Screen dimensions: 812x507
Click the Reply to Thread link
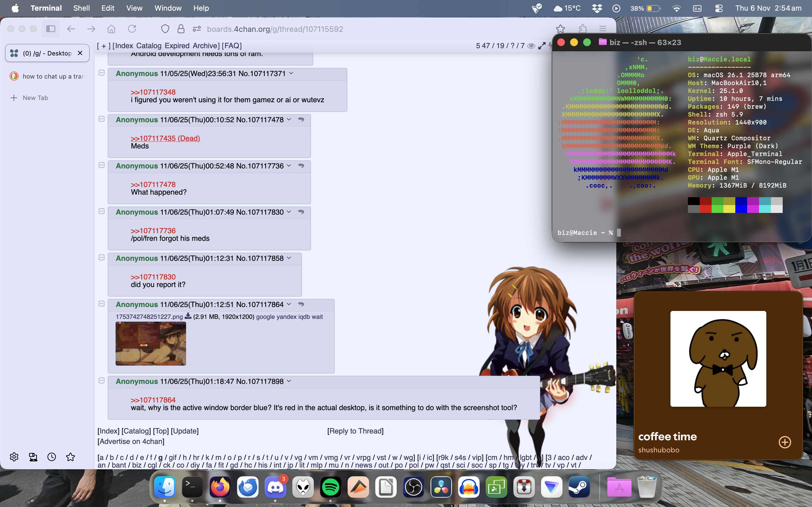coord(355,431)
